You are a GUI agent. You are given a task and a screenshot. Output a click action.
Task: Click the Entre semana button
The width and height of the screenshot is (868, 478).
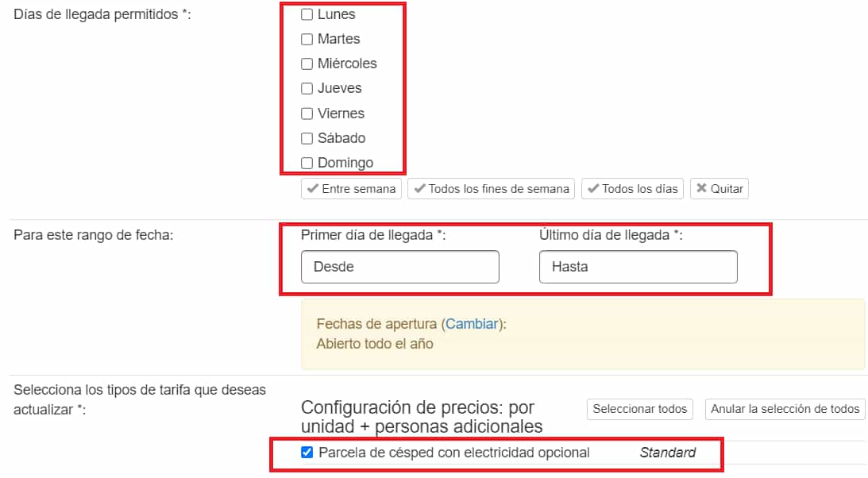pos(352,189)
